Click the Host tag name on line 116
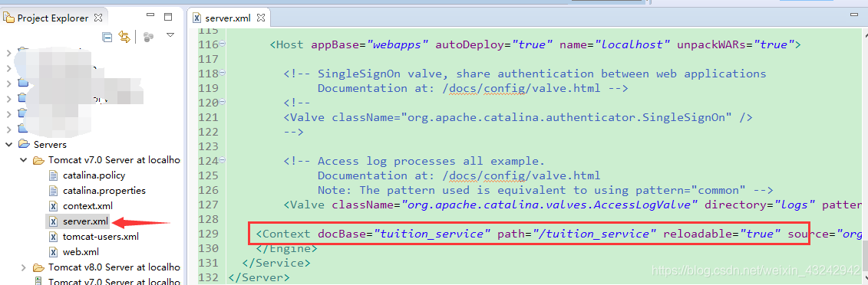868x285 pixels. (x=290, y=44)
